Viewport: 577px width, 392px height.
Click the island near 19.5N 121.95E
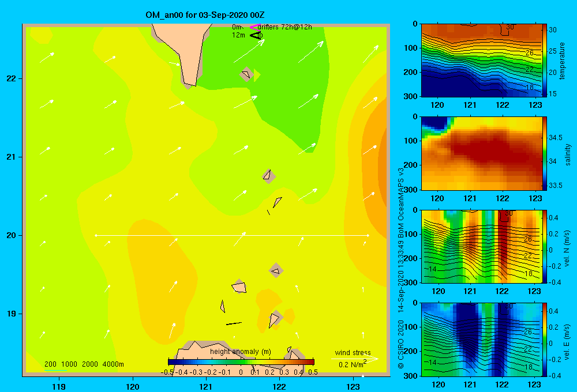pyautogui.click(x=276, y=270)
